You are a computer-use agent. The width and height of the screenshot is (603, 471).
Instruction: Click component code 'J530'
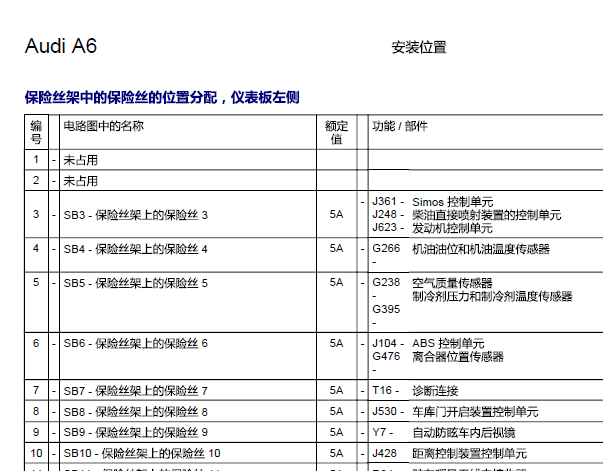point(384,411)
